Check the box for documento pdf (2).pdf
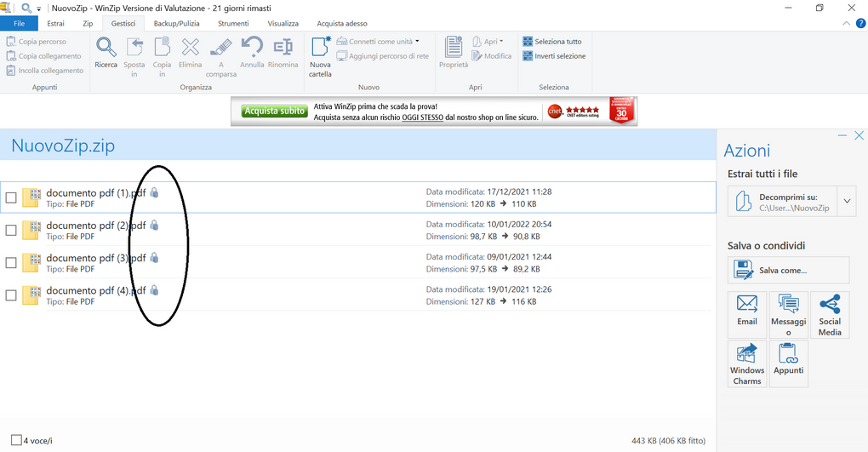This screenshot has height=452, width=868. (x=11, y=230)
